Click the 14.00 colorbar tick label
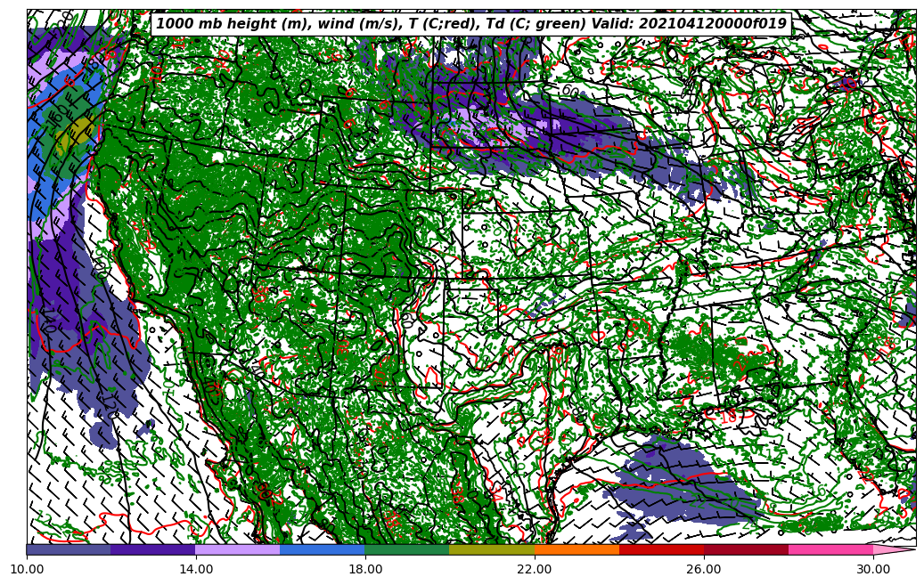Image resolution: width=924 pixels, height=585 pixels. 196,568
